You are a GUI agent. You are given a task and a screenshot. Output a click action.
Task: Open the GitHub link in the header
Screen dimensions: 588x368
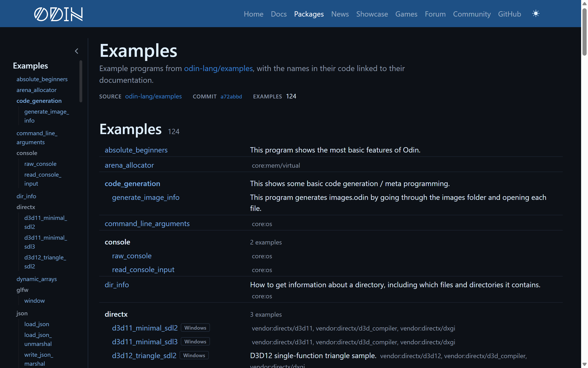click(x=509, y=14)
